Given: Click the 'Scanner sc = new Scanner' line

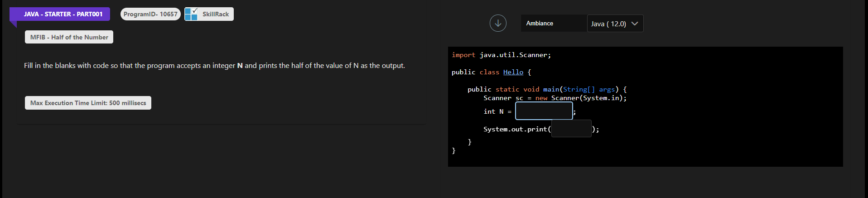Looking at the screenshot, I should tap(555, 98).
